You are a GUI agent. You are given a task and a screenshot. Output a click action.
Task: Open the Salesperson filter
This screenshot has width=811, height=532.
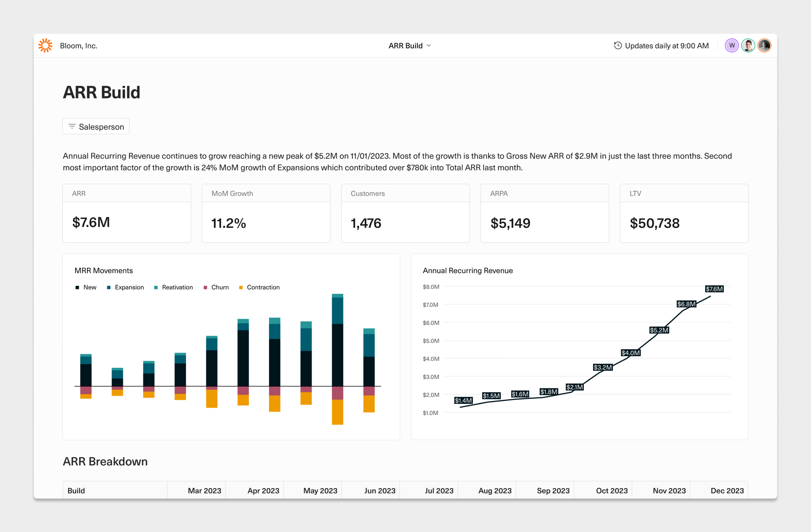tap(96, 126)
